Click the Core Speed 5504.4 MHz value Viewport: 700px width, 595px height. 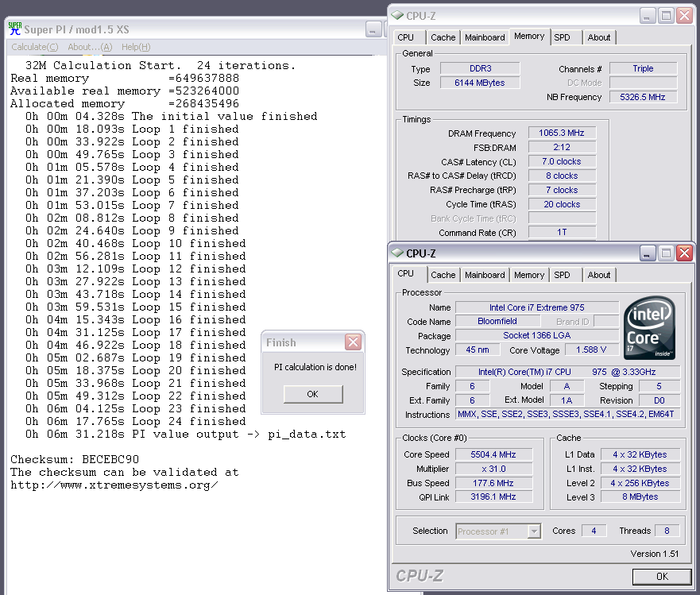[493, 454]
